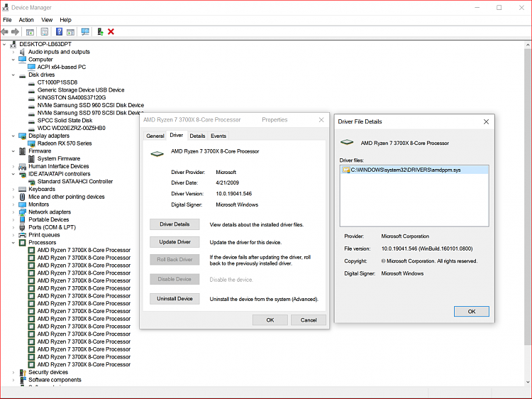Click the Standard SATA AHCI Controller icon
Image resolution: width=532 pixels, height=399 pixels.
31,182
